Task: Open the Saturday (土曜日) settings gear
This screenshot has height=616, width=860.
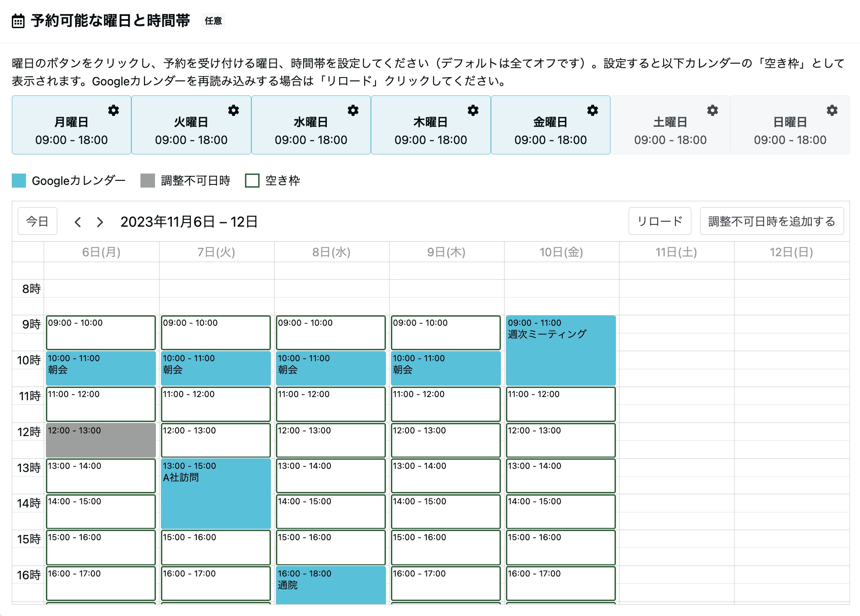Action: 712,110
